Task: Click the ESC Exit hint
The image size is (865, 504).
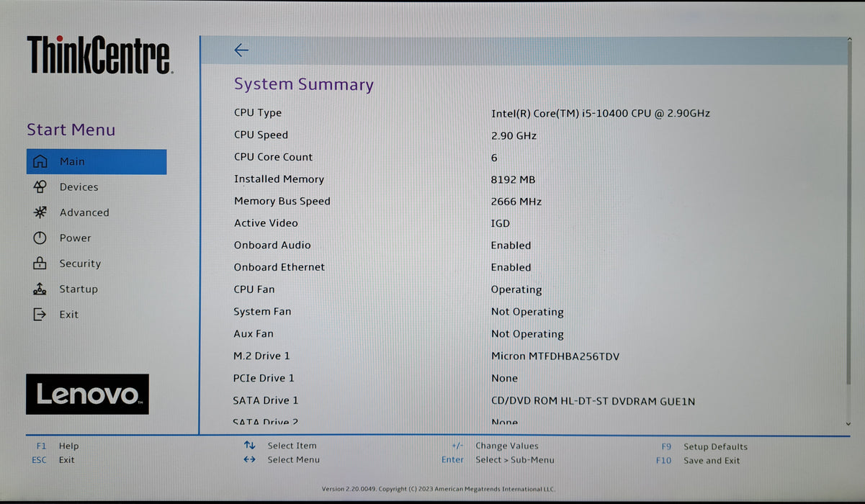Action: 53,460
